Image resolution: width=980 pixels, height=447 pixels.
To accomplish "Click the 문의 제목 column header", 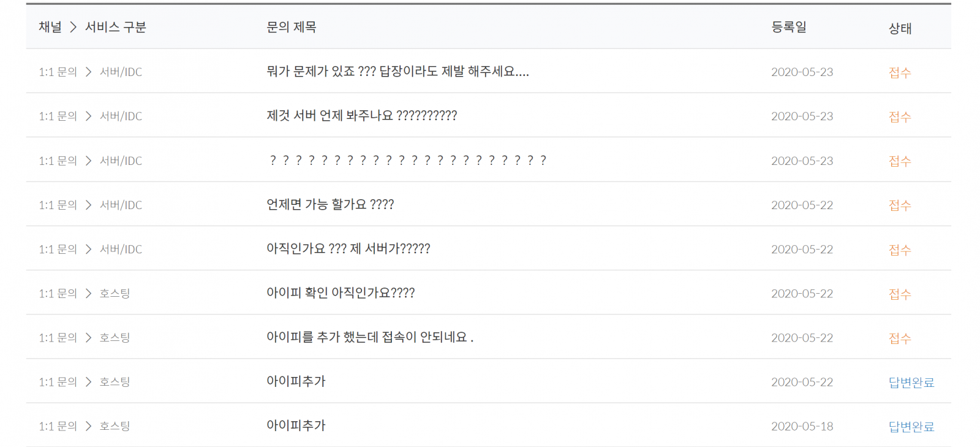I will pos(291,27).
